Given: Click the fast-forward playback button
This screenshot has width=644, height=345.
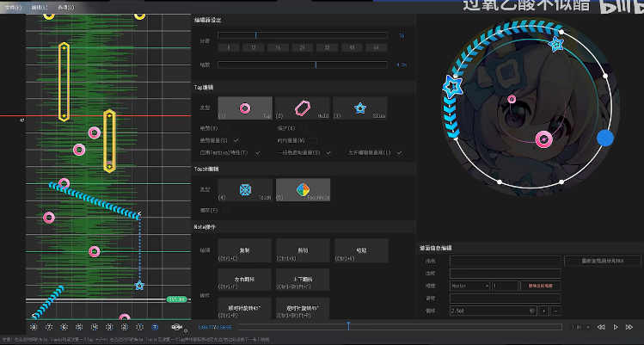Looking at the screenshot, I should tap(629, 327).
